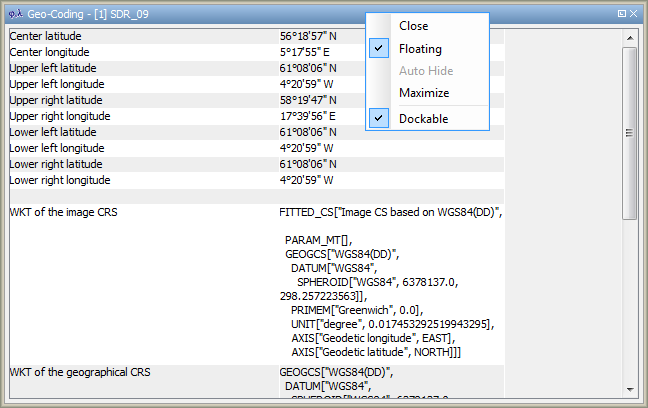Image resolution: width=648 pixels, height=408 pixels.
Task: Click the vertical scrollbar thumb
Action: (x=630, y=132)
